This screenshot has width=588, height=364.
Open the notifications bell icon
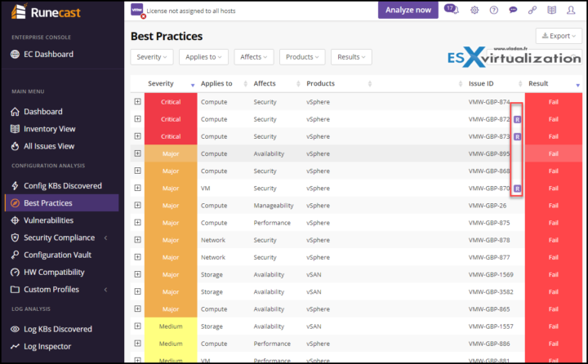point(452,9)
